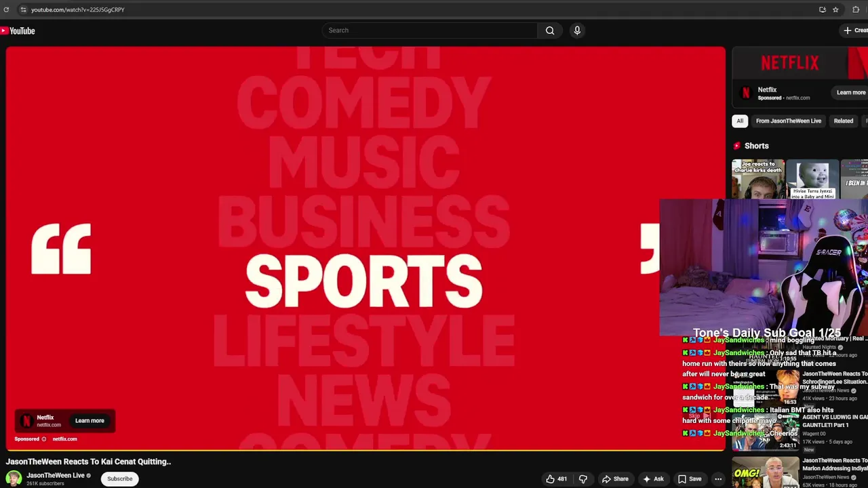Screen dimensions: 868x488
Task: Click the ad progress bar under the video
Action: click(366, 450)
